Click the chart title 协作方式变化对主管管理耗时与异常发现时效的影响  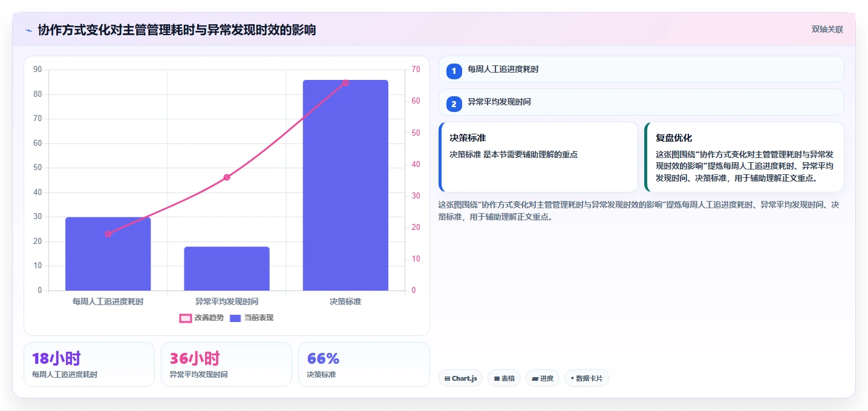(x=177, y=30)
